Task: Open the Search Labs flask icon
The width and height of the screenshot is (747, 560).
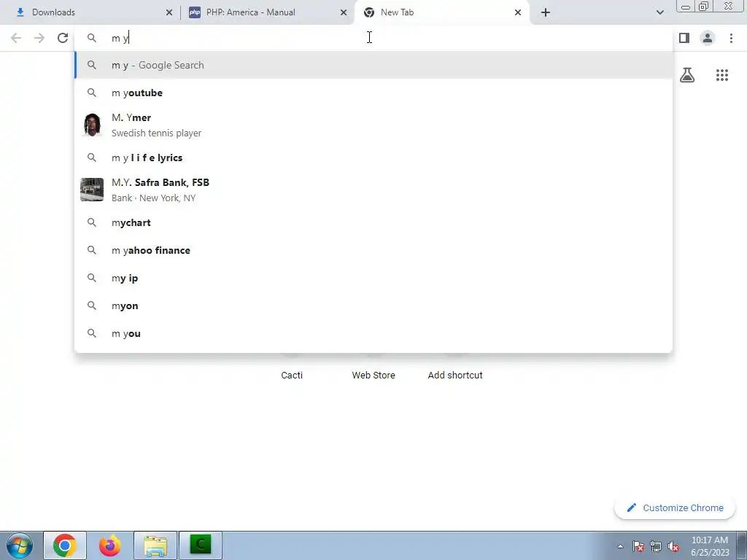Action: [687, 75]
